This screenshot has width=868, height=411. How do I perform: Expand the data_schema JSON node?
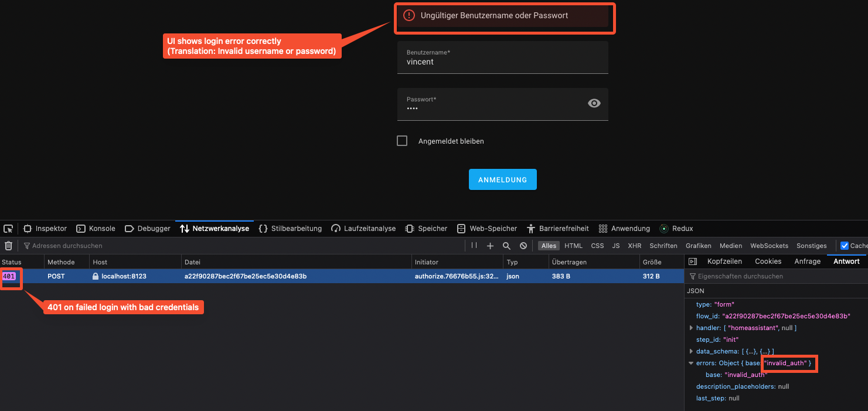692,351
